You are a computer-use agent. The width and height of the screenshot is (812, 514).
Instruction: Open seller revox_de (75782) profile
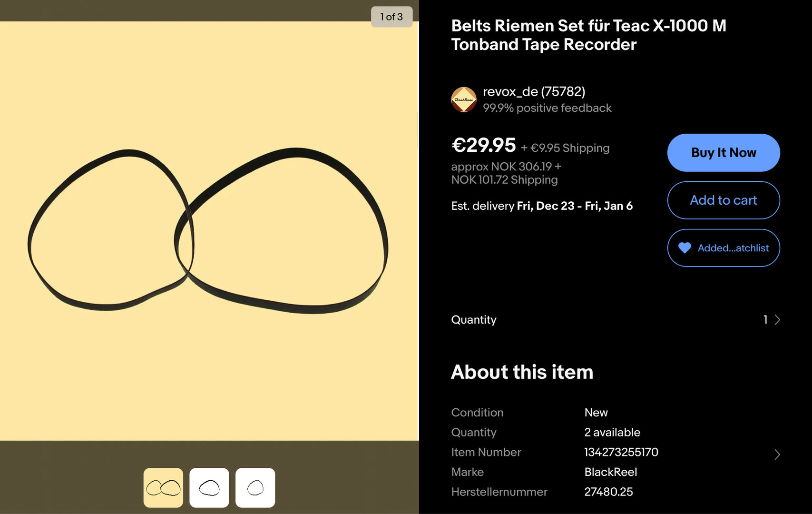[534, 91]
